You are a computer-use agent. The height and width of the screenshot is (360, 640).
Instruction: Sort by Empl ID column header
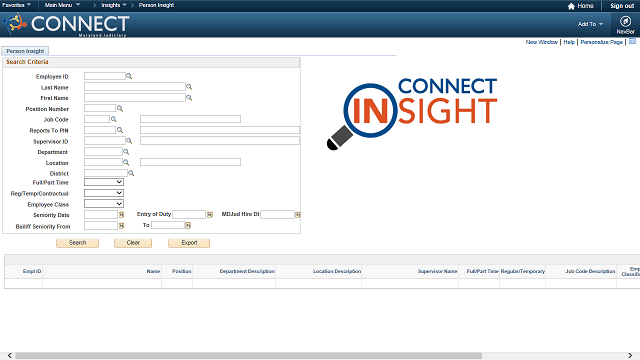[32, 271]
